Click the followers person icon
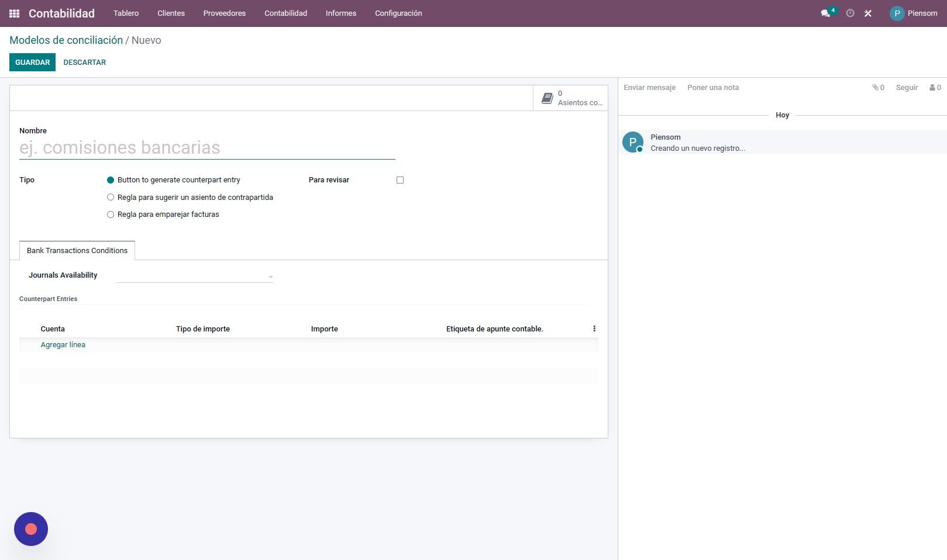The width and height of the screenshot is (947, 560). click(932, 88)
